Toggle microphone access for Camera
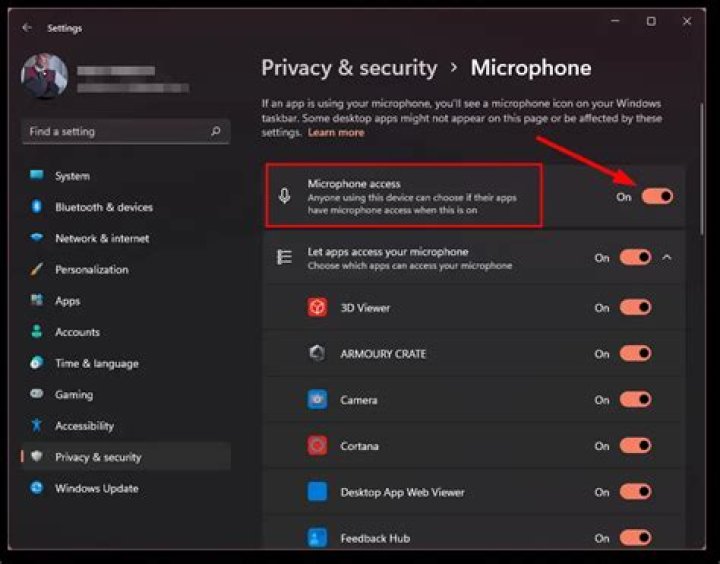Screen dimensions: 720x564 [x=636, y=400]
